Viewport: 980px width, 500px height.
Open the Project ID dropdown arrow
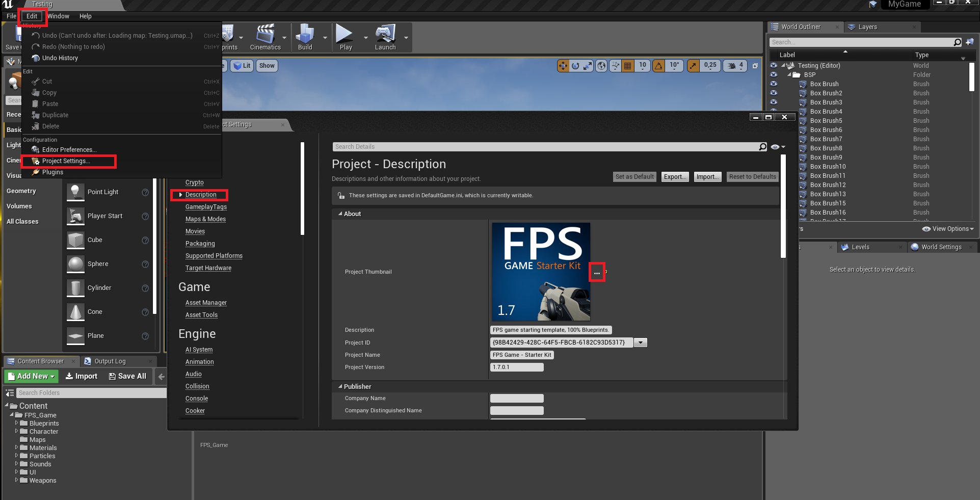(x=641, y=343)
